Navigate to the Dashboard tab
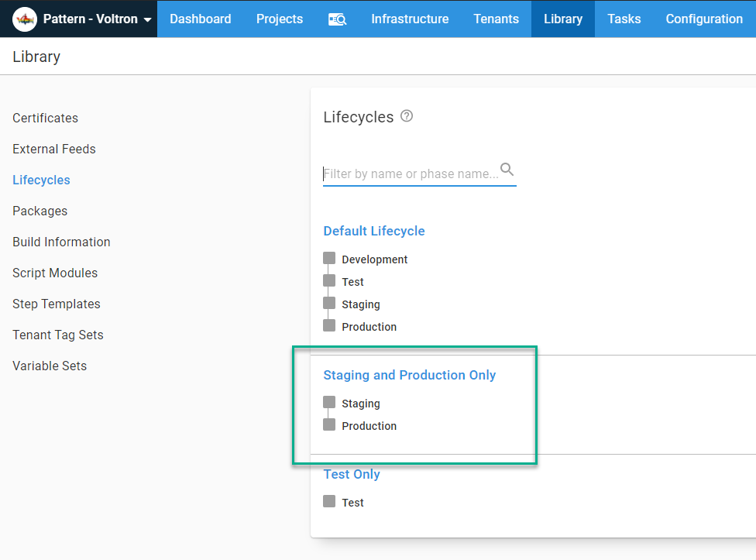756x560 pixels. tap(200, 19)
